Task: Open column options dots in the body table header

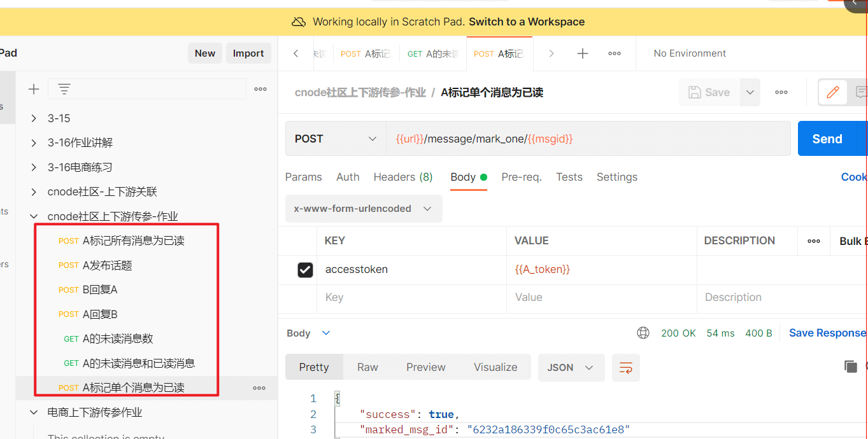Action: coord(814,241)
